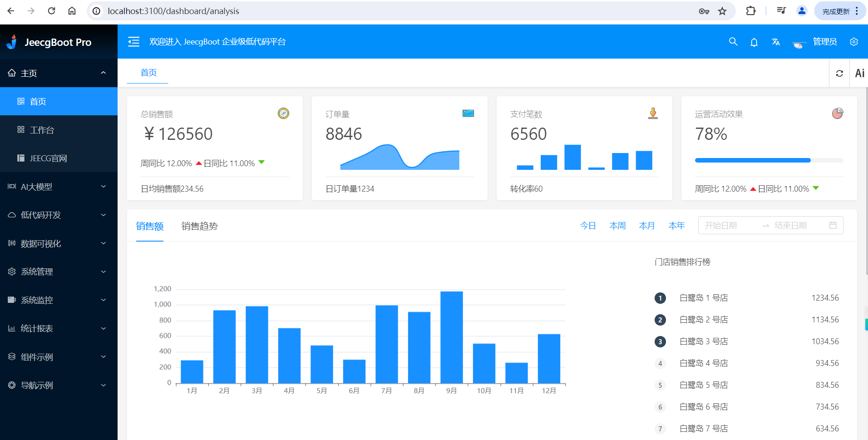Click the calendar icon in date range
Image resolution: width=868 pixels, height=440 pixels.
833,225
